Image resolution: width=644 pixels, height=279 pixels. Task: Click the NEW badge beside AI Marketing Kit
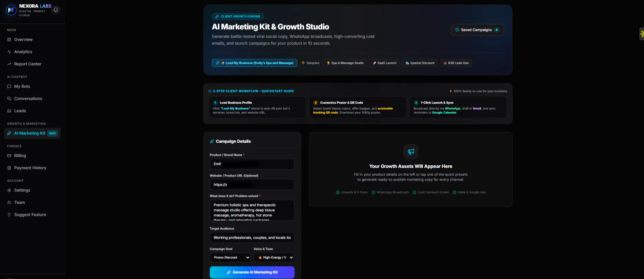pyautogui.click(x=53, y=133)
